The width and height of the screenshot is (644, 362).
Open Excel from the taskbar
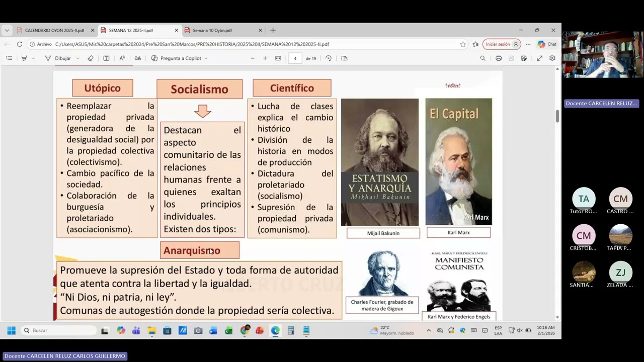point(229,330)
